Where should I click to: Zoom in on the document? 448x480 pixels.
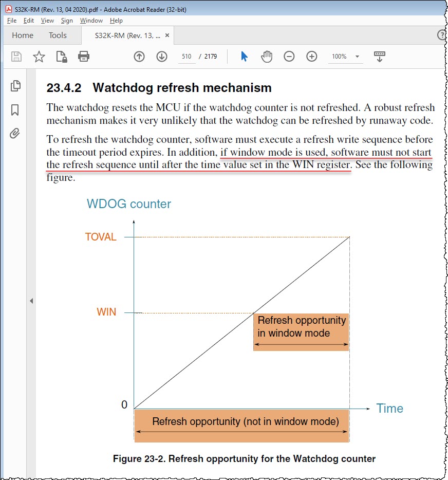[311, 57]
